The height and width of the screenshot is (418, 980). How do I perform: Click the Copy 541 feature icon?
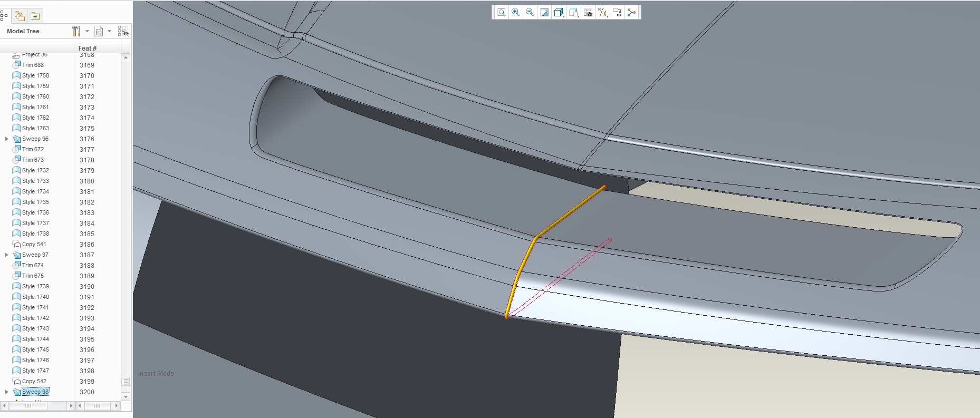(16, 244)
